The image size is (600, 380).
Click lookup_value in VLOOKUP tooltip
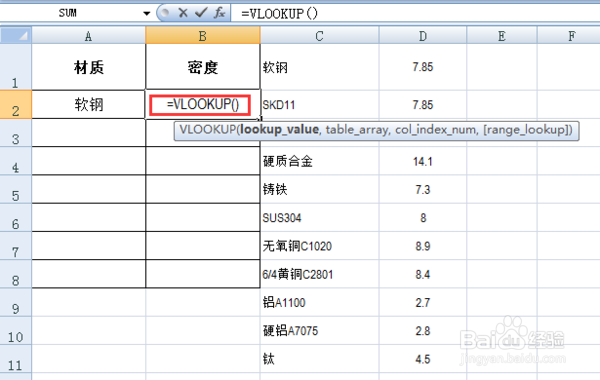(279, 130)
